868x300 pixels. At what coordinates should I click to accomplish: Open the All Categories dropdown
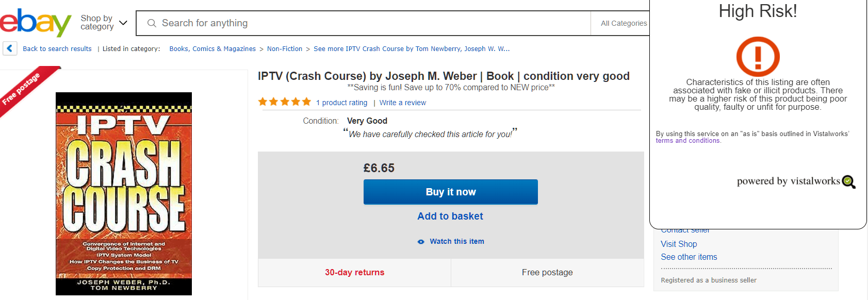point(624,23)
